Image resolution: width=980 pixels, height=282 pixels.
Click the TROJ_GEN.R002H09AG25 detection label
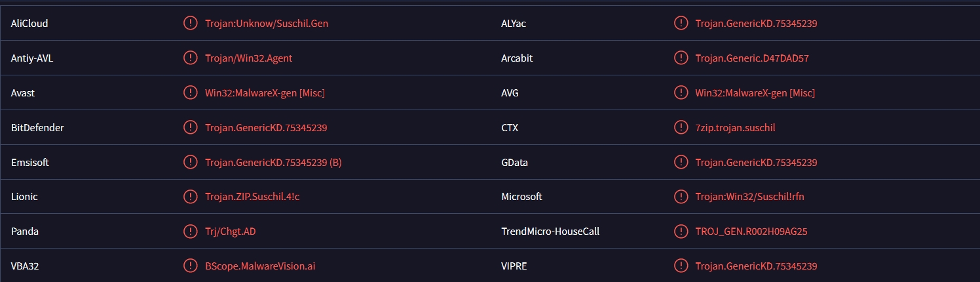click(751, 232)
